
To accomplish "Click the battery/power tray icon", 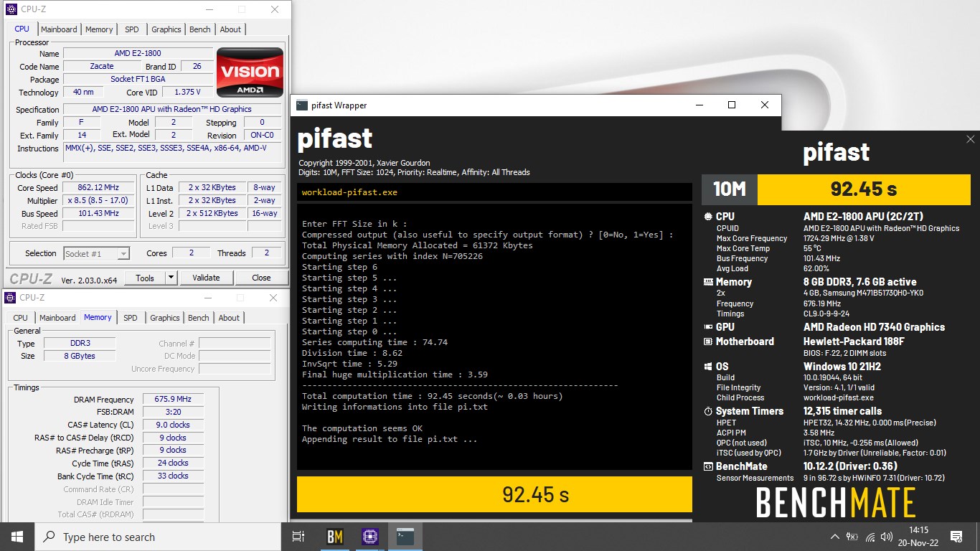I will tap(852, 537).
